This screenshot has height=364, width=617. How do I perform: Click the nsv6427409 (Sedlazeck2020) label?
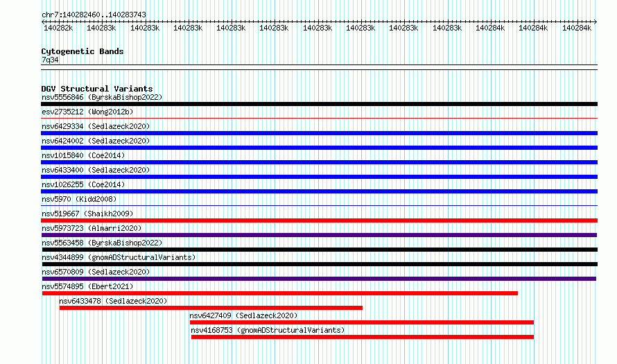click(243, 315)
